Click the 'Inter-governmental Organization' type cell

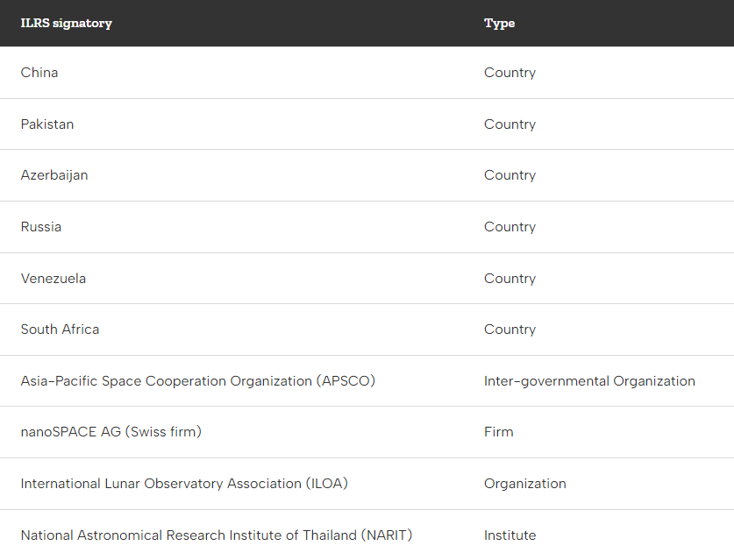coord(589,381)
